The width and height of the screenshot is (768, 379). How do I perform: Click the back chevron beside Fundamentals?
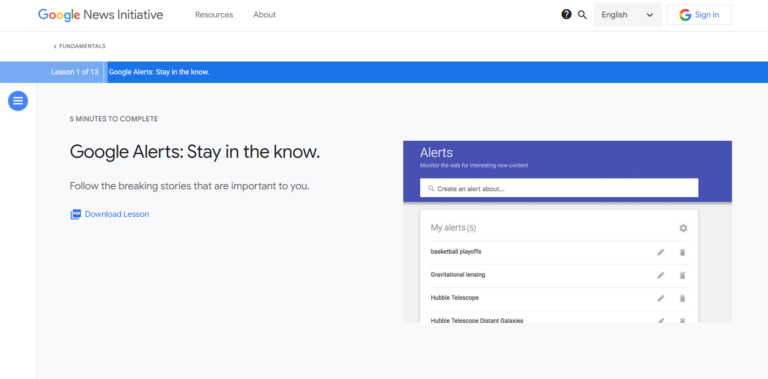pos(55,47)
